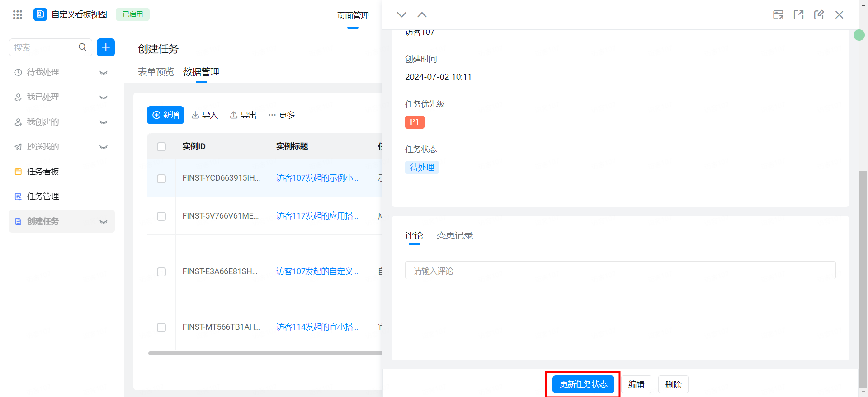Switch to 评论 tab

click(x=414, y=235)
